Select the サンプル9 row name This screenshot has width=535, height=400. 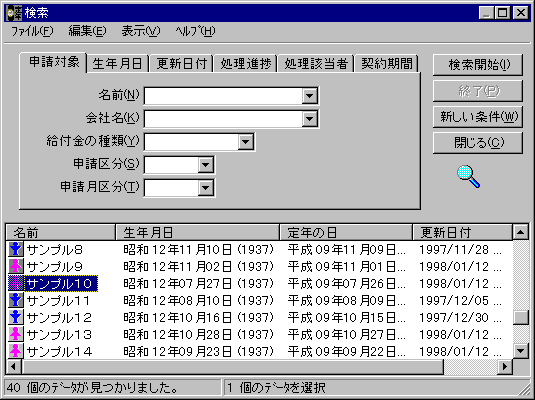pyautogui.click(x=55, y=267)
